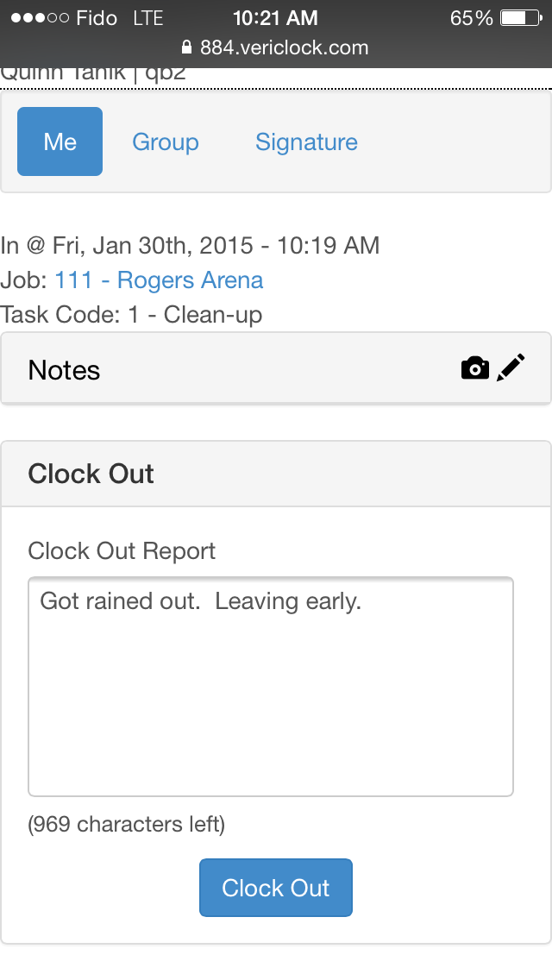The image size is (552, 980).
Task: Open the Group tab
Action: click(166, 141)
